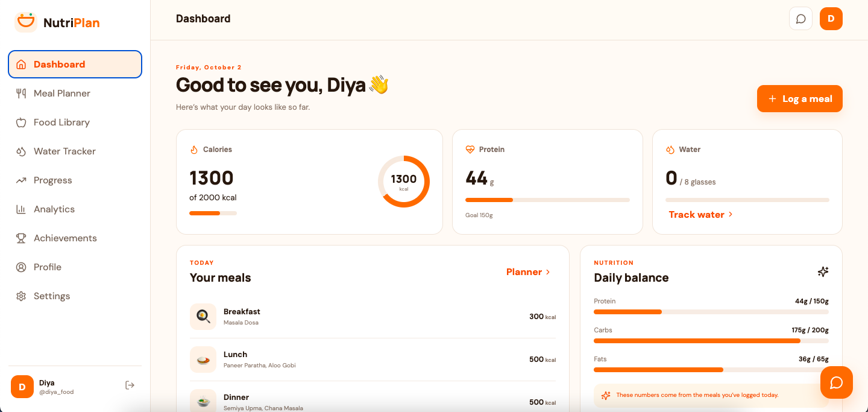The image size is (868, 412).
Task: Click the Daily balance Protein bar
Action: pyautogui.click(x=711, y=312)
